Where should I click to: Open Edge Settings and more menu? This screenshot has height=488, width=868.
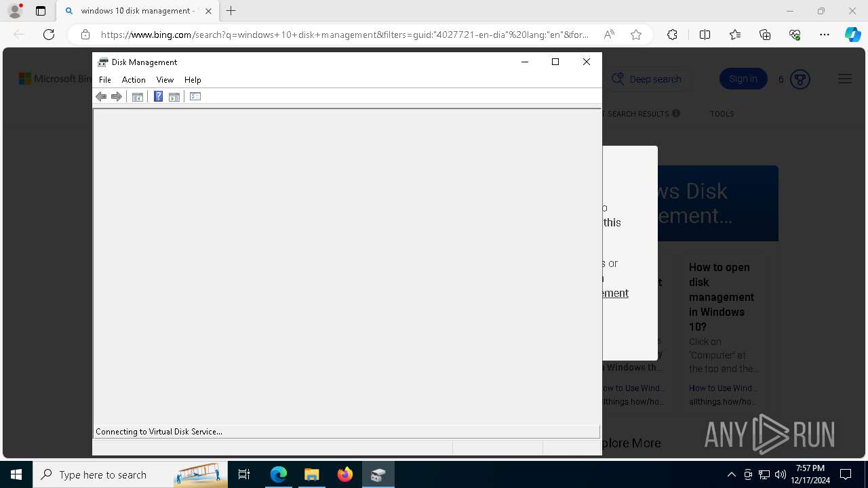coord(825,35)
